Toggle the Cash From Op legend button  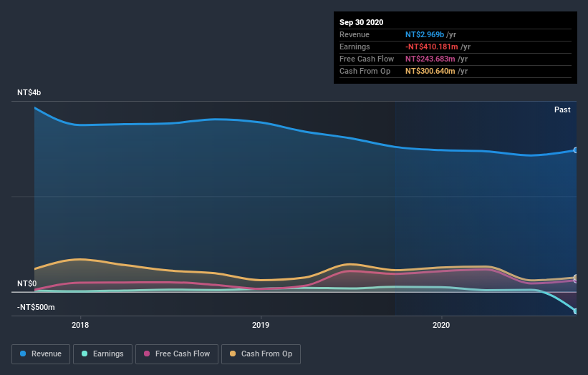[261, 354]
